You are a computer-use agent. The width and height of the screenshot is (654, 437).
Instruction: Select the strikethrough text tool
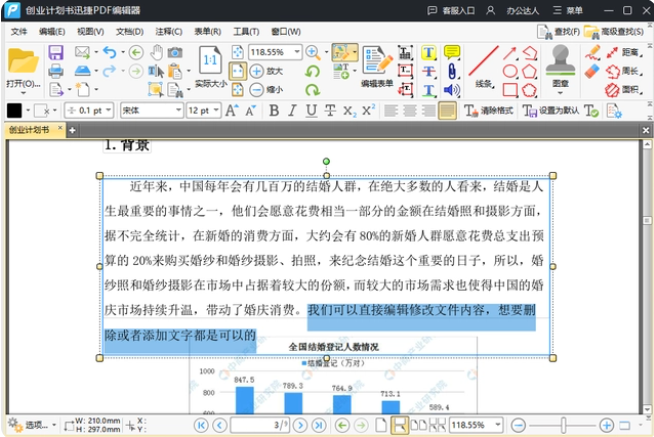tap(428, 71)
